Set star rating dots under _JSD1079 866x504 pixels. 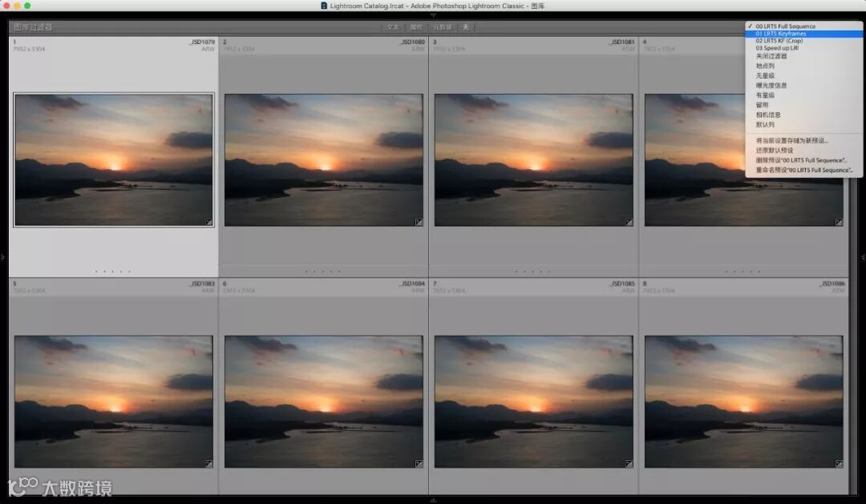(x=113, y=272)
